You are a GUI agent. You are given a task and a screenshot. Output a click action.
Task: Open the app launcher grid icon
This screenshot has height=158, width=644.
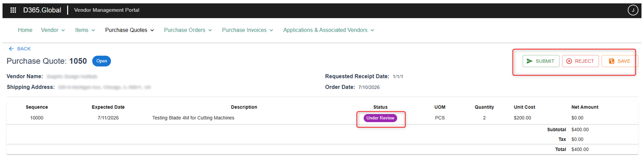(x=13, y=10)
